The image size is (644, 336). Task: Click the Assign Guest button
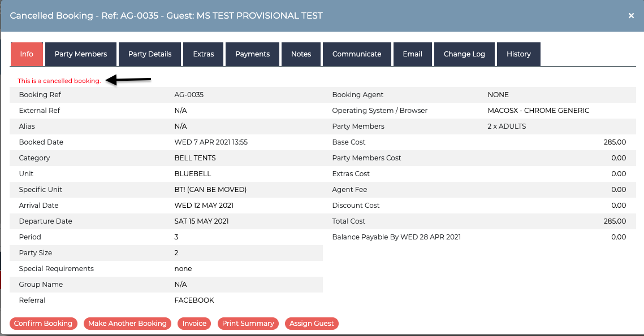click(312, 323)
